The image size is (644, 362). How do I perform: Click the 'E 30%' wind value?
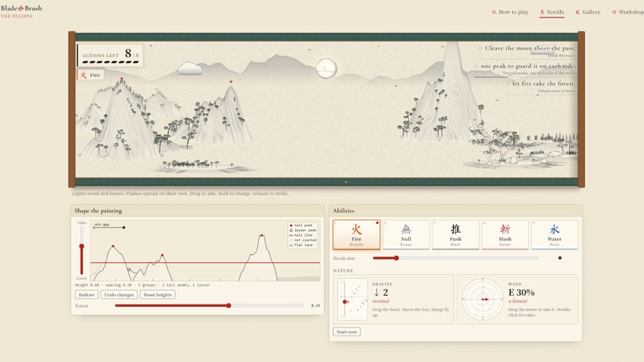521,292
